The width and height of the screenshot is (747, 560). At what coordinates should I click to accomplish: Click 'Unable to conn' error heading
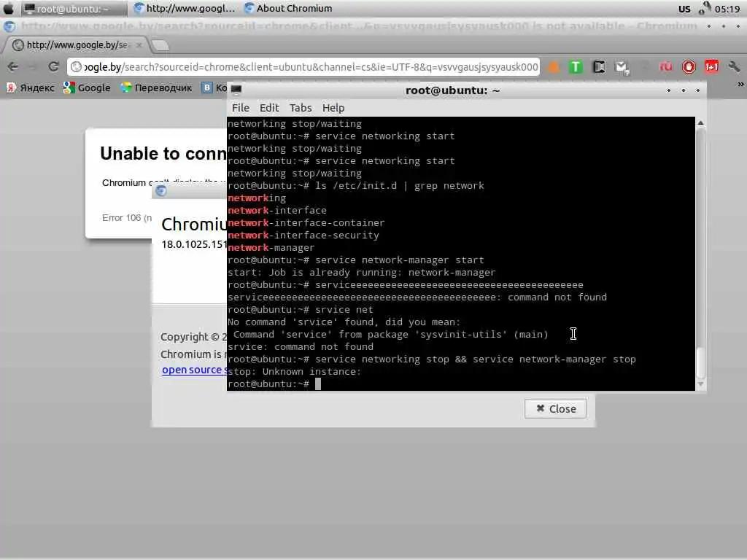pos(163,154)
